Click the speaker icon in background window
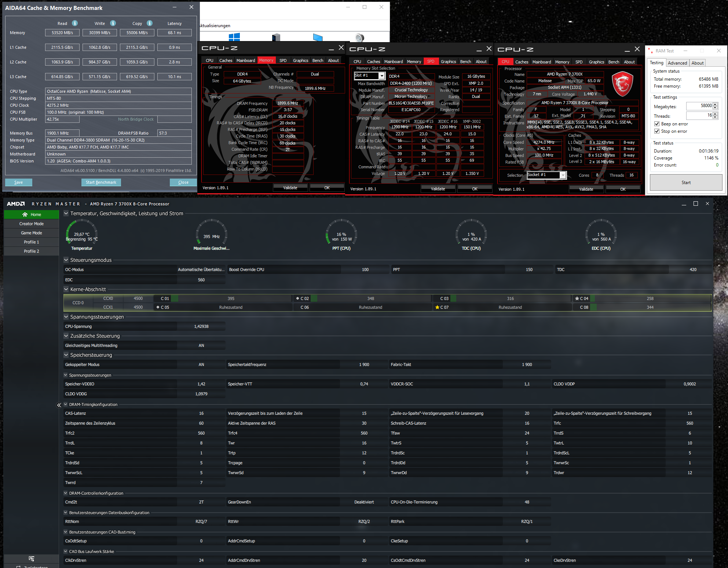The height and width of the screenshot is (568, 728). click(360, 37)
